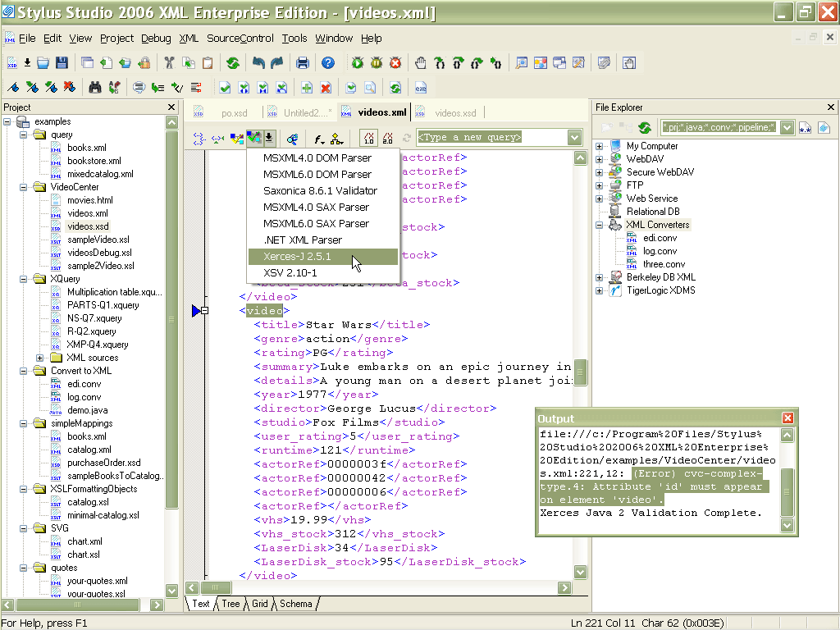Click the green plus add icon
840x630 pixels.
[x=307, y=87]
